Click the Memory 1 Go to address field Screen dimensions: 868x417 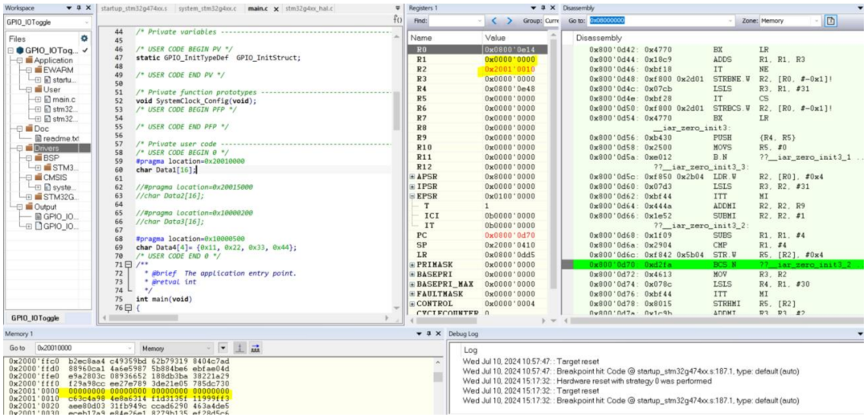point(84,349)
